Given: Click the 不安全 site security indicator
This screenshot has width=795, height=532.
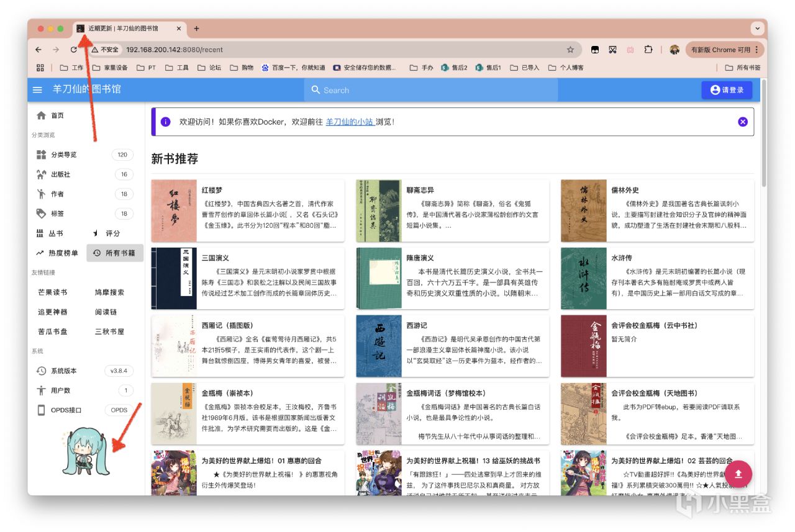Looking at the screenshot, I should pos(104,50).
